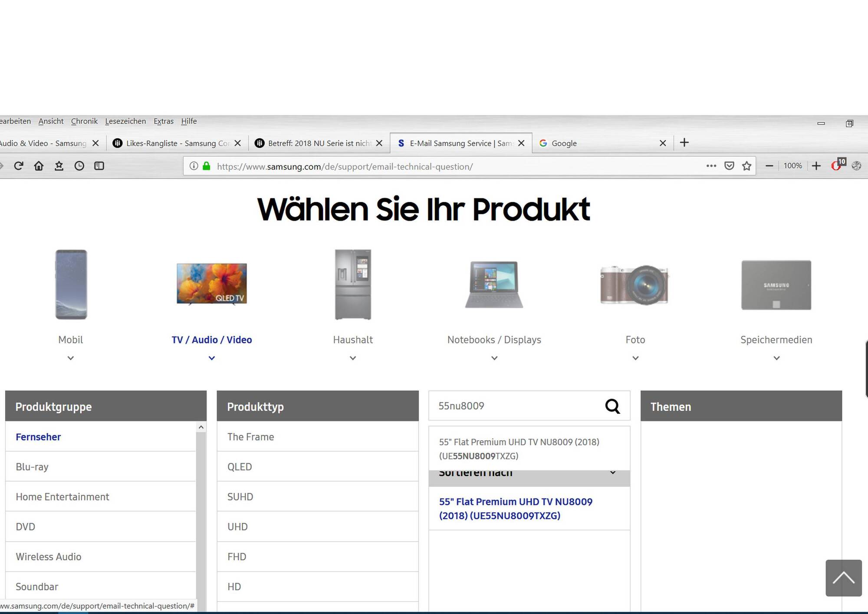Open the page actions three-dots menu

coord(711,166)
